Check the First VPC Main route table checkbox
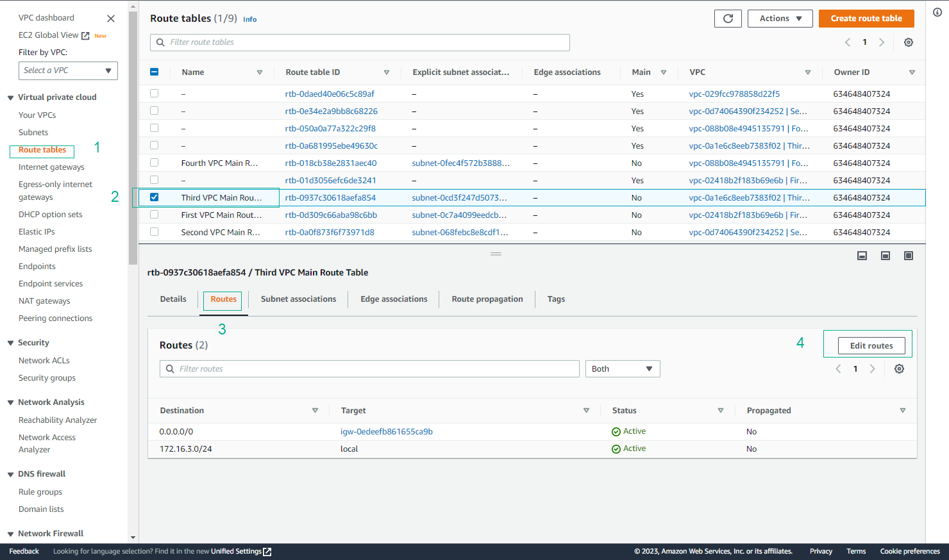Screen dimensions: 949x560 tap(154, 215)
